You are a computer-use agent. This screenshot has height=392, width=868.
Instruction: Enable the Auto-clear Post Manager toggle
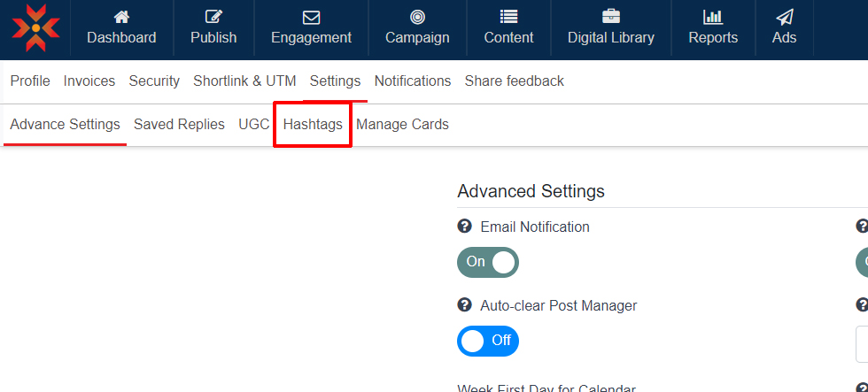coord(488,341)
